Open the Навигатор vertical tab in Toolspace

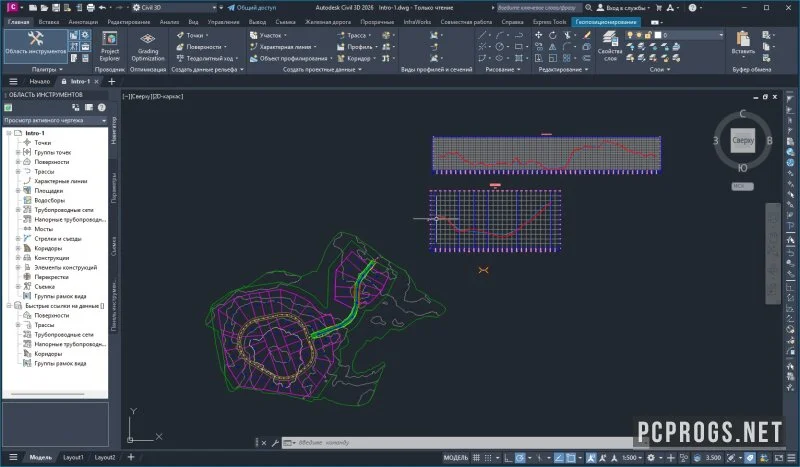click(114, 131)
